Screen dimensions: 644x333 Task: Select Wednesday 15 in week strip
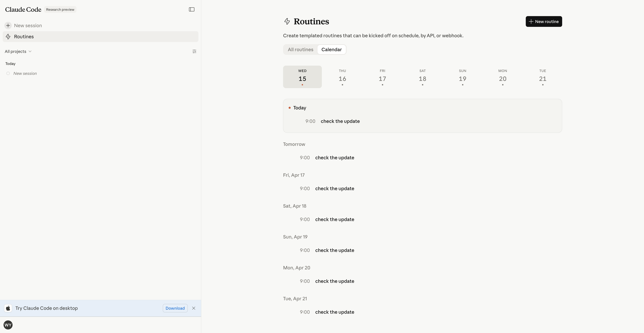pos(302,77)
